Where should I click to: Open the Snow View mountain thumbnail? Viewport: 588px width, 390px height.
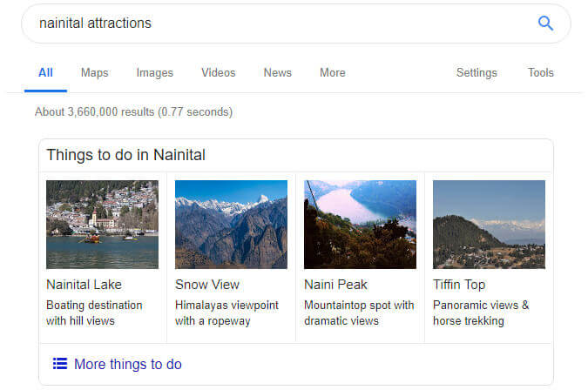click(x=231, y=225)
